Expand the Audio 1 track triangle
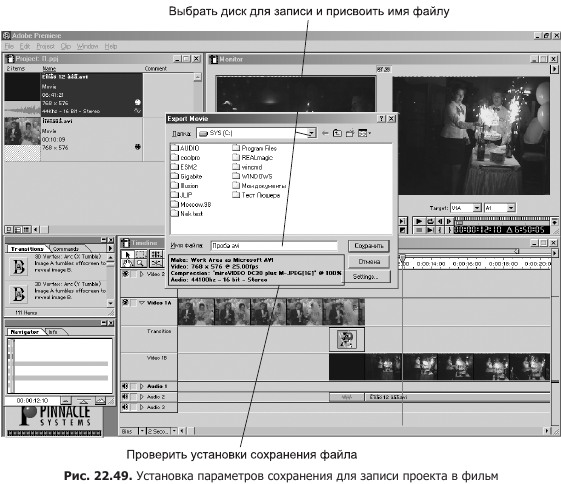Viewport: 561px width, 484px height. pyautogui.click(x=142, y=386)
